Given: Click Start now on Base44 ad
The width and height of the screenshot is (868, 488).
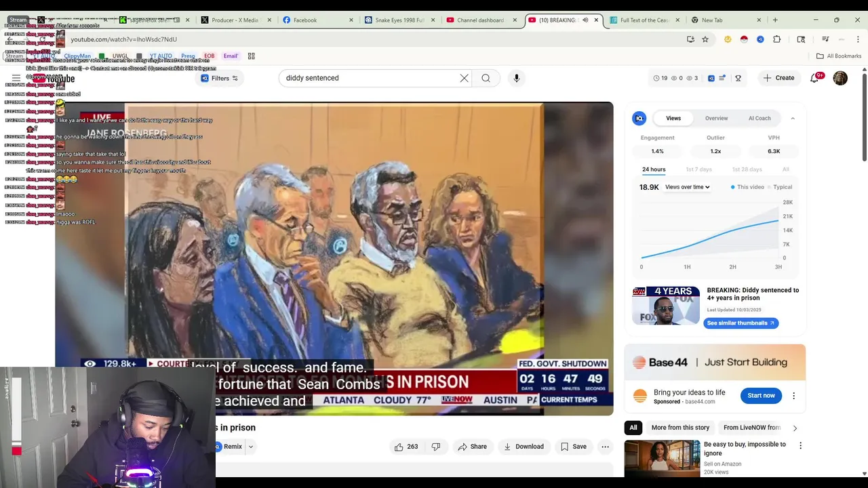Looking at the screenshot, I should click(761, 396).
